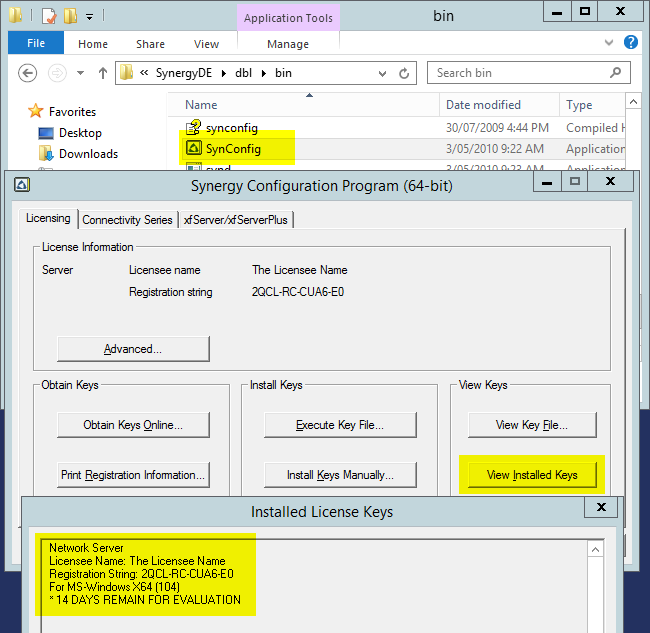Sort files by Type column
The width and height of the screenshot is (650, 633).
tap(579, 105)
